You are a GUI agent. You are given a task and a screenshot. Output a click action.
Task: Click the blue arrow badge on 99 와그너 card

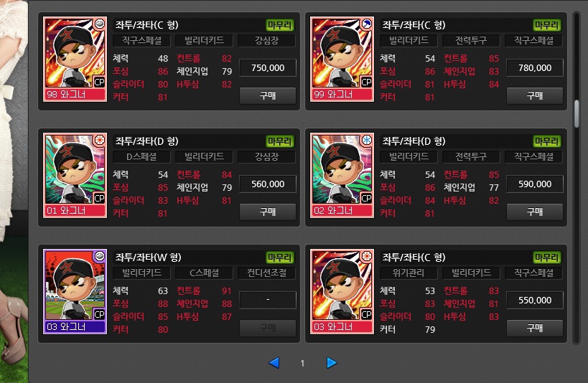click(x=366, y=24)
